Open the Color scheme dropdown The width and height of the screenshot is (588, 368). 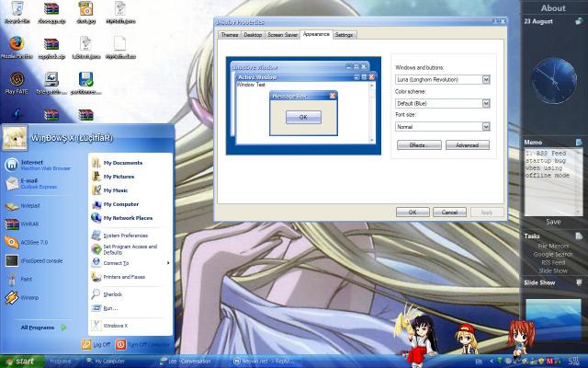click(443, 103)
